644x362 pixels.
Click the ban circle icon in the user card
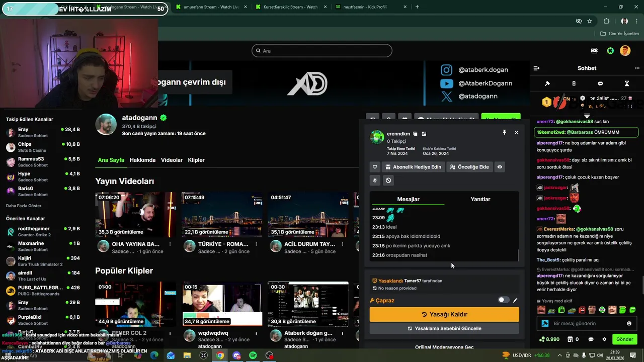[388, 180]
